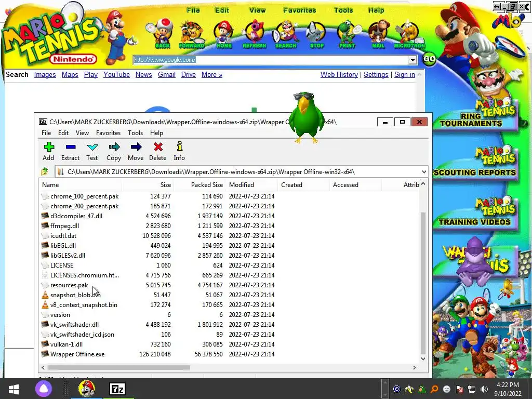Image resolution: width=532 pixels, height=399 pixels.
Task: Open Scouting Reports sidebar banner
Action: coord(475,163)
